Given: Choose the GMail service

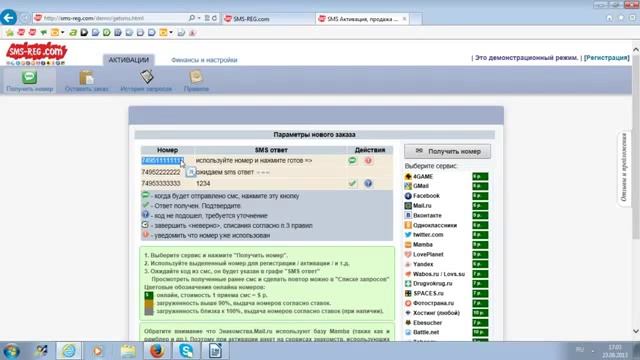Looking at the screenshot, I should [420, 186].
